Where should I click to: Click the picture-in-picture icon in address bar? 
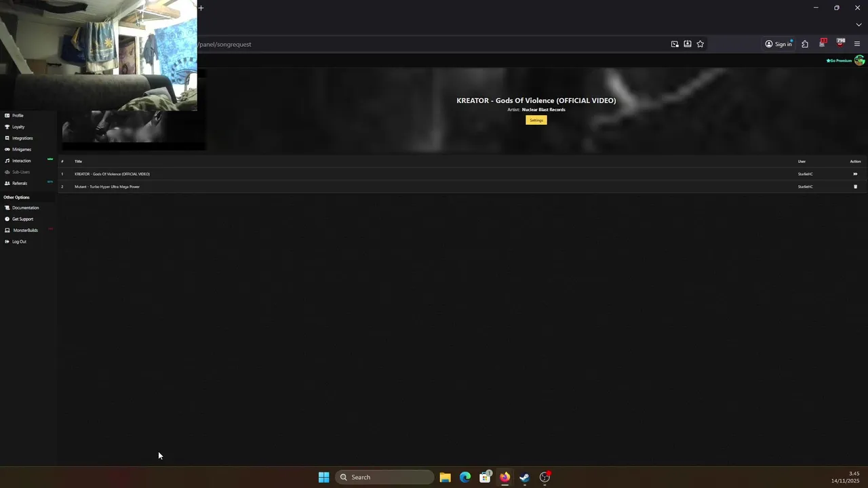pos(675,44)
